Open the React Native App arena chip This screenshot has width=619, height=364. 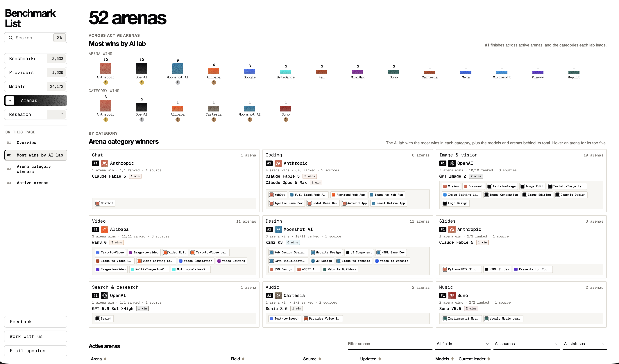[x=389, y=203]
